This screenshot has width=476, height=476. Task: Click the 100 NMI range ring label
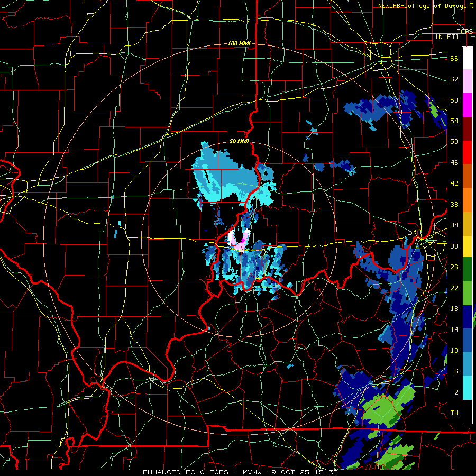[239, 44]
